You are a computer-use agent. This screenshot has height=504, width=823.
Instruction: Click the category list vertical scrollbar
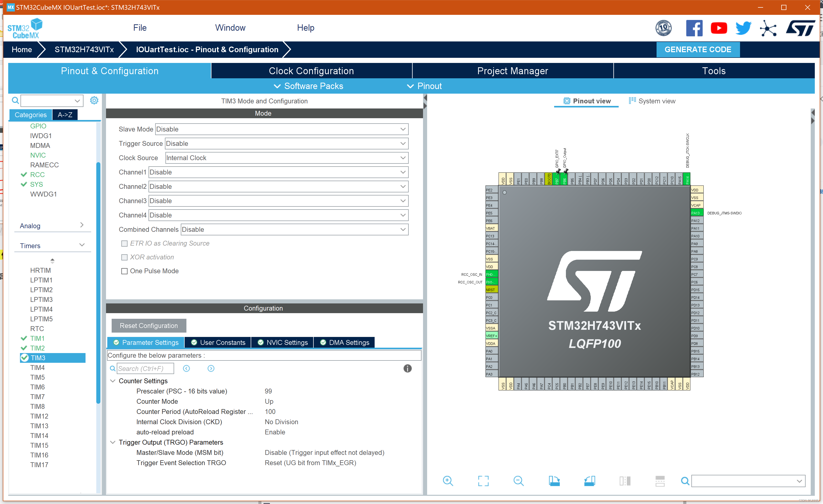(x=98, y=282)
